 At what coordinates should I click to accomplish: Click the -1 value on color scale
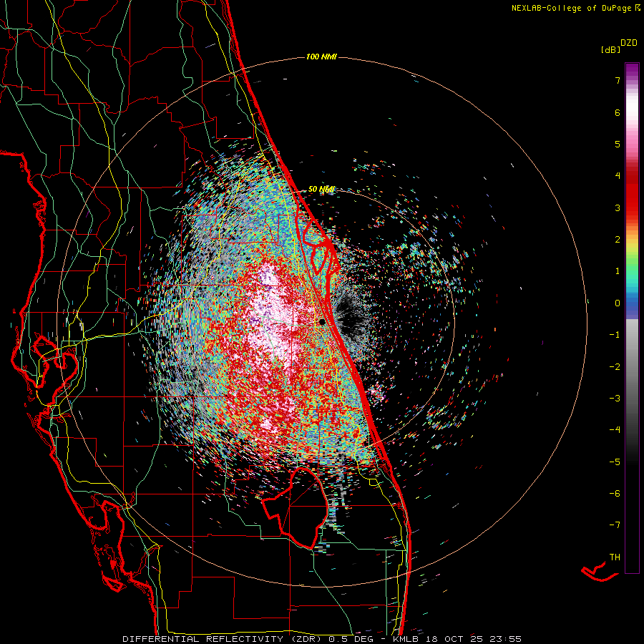[x=615, y=335]
